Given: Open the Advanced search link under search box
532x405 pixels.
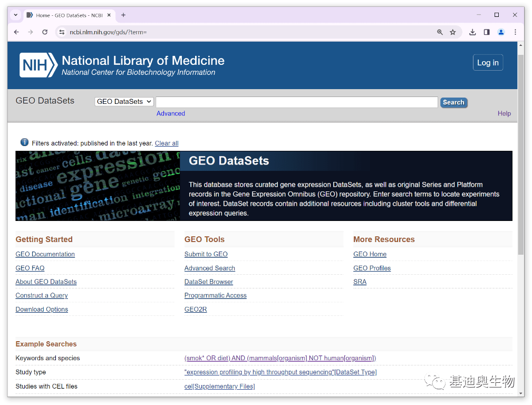Looking at the screenshot, I should click(x=171, y=113).
